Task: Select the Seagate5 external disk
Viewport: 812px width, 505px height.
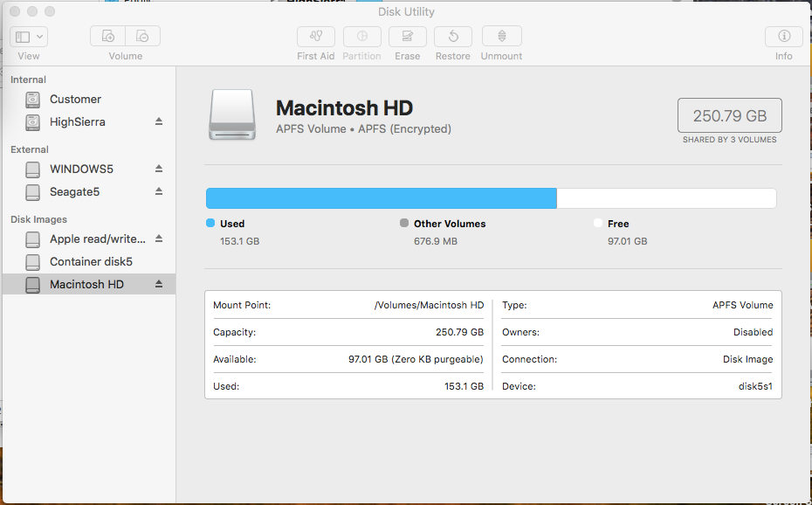Action: pyautogui.click(x=89, y=192)
